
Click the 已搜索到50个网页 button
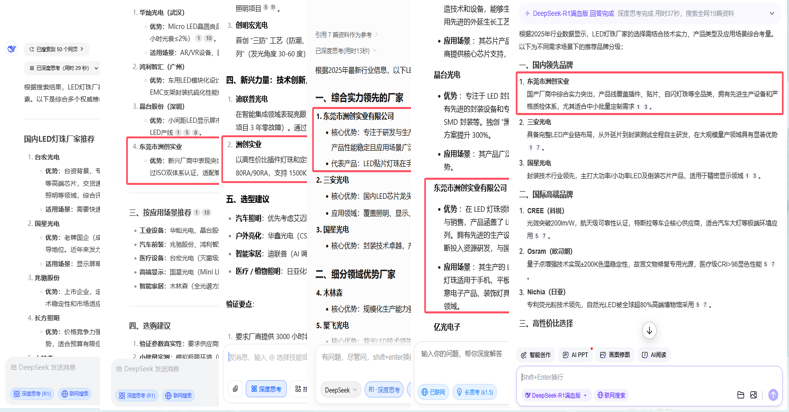(x=57, y=49)
